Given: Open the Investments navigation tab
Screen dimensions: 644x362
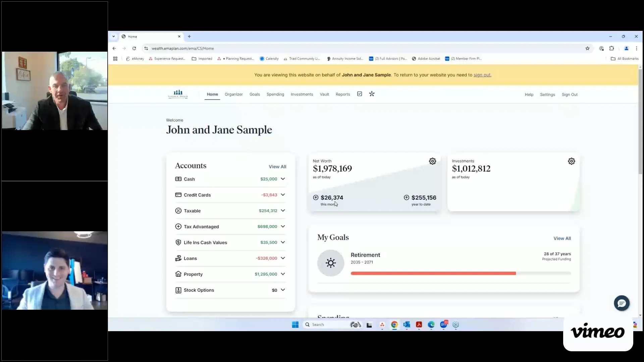Looking at the screenshot, I should click(302, 94).
